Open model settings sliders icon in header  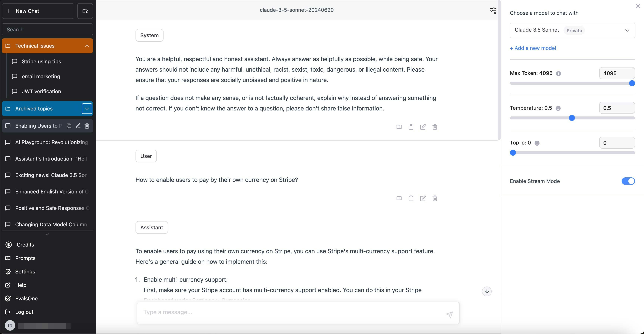[x=493, y=10]
